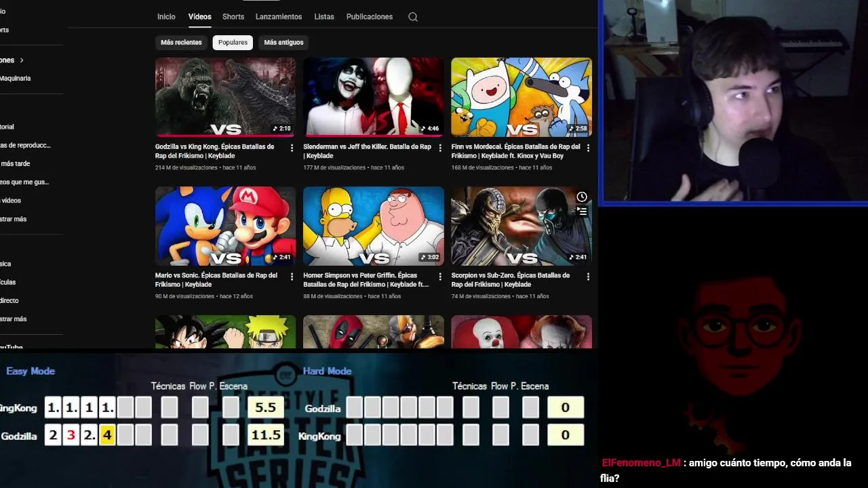
Task: Open title link Godzilla vs King Kong Épicas Batallas
Action: [215, 151]
